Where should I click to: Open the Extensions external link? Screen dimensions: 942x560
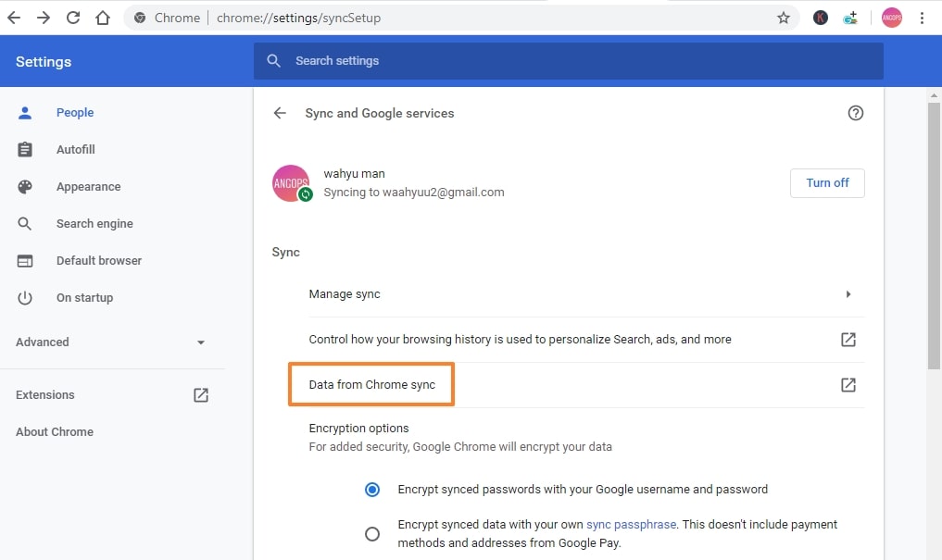click(x=200, y=394)
